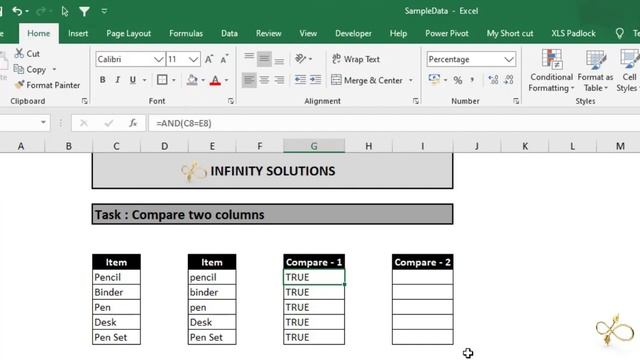Click the Cancel formula X icon
This screenshot has height=360, width=640.
pyautogui.click(x=84, y=123)
